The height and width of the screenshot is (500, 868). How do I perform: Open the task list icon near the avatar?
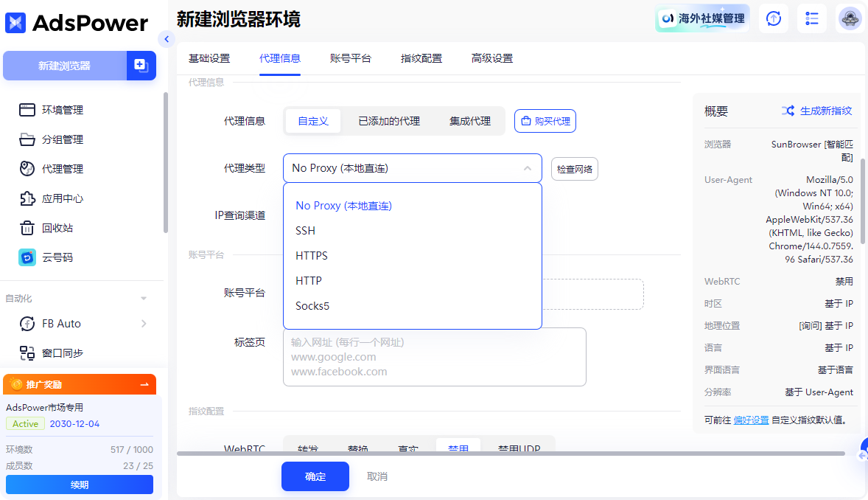[x=811, y=18]
